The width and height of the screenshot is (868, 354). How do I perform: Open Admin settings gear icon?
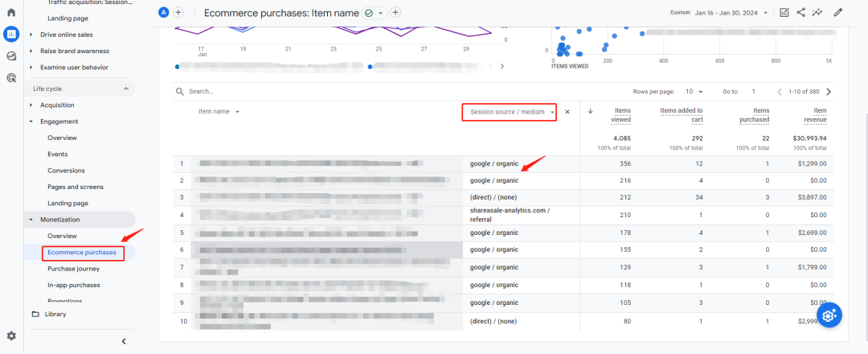pyautogui.click(x=11, y=335)
